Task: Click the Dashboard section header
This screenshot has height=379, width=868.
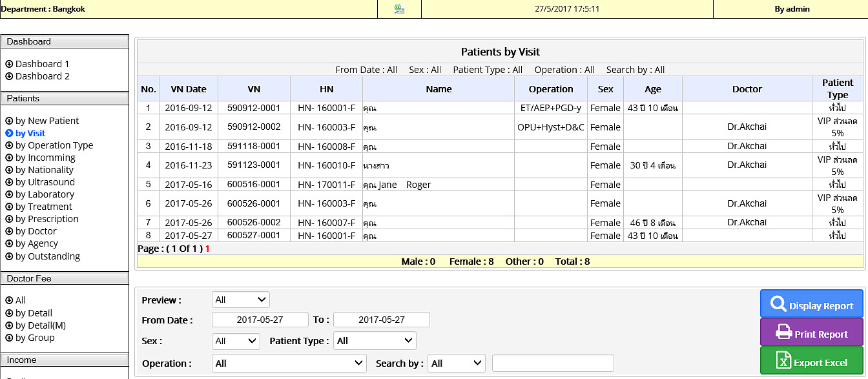Action: click(x=65, y=41)
